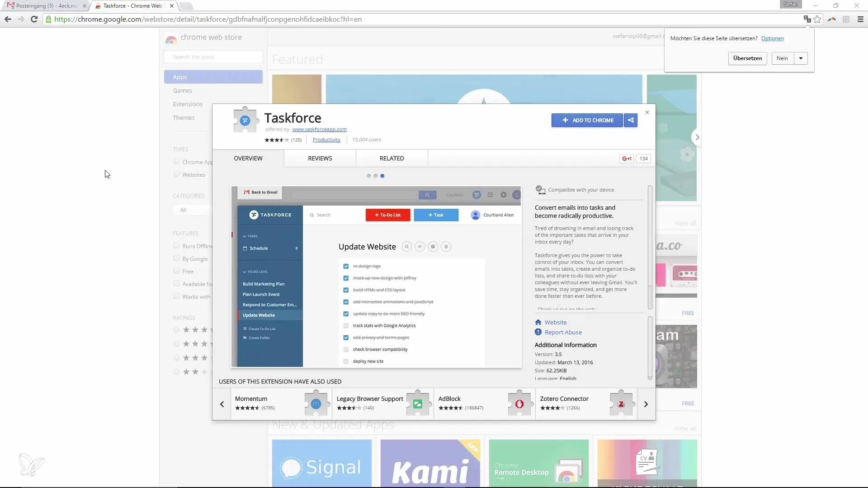868x488 pixels.
Task: Click the translate icon in the address bar
Action: click(807, 19)
